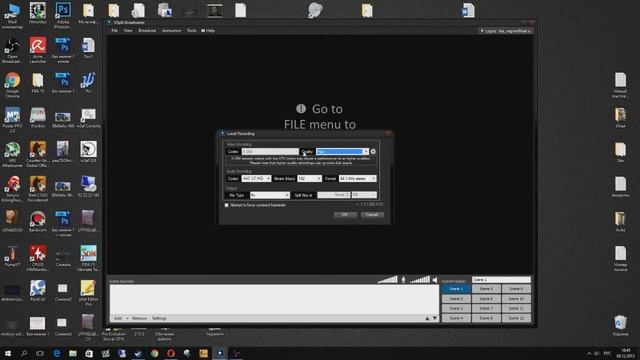This screenshot has height=360, width=640.
Task: Open Task View on the taskbar
Action: coord(40,353)
